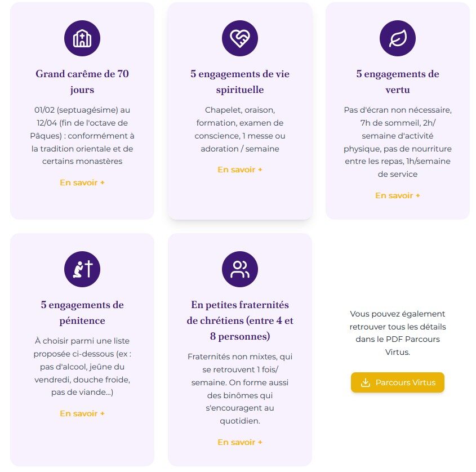Click the Chapelet, oraison description text
Viewport: 476px width, 472px height.
click(x=240, y=129)
